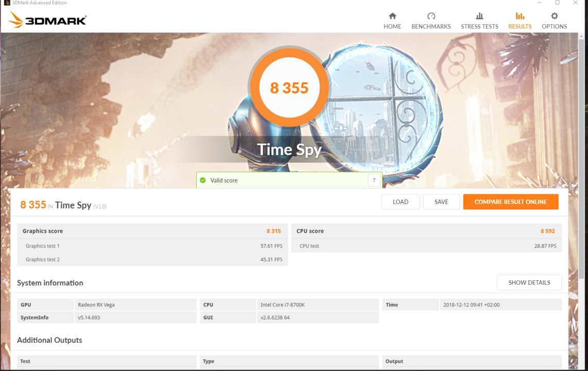
Task: Select the STRESS TESTS menu label
Action: [479, 27]
